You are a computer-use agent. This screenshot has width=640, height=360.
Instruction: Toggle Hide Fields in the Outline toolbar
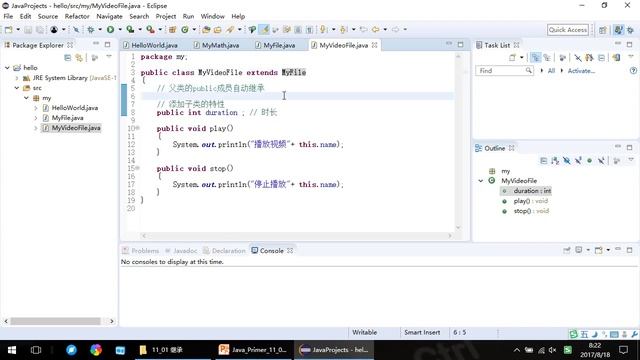[x=567, y=161]
